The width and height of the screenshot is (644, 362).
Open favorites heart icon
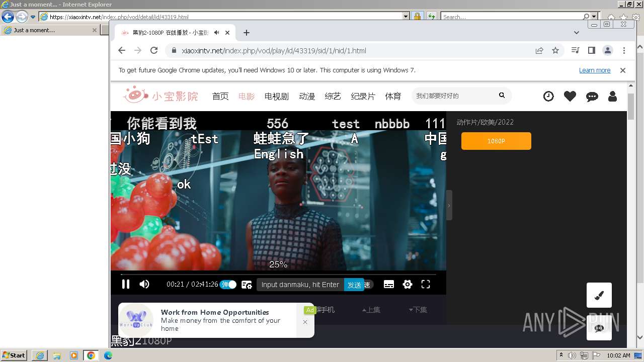tap(570, 96)
